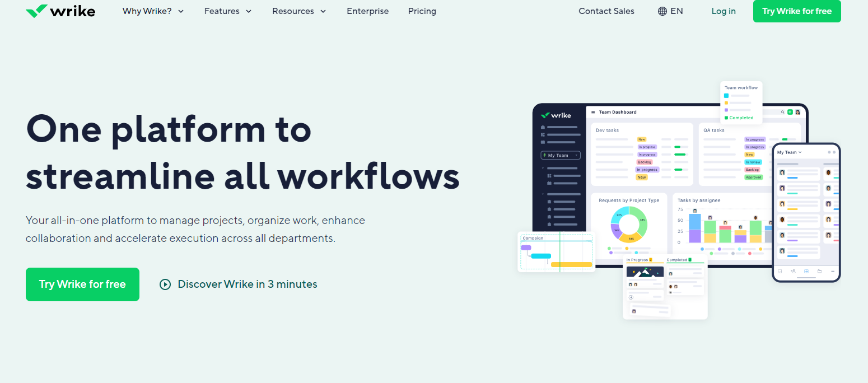Click the Team Dashboard title in the illustration
The image size is (868, 383).
click(x=618, y=112)
